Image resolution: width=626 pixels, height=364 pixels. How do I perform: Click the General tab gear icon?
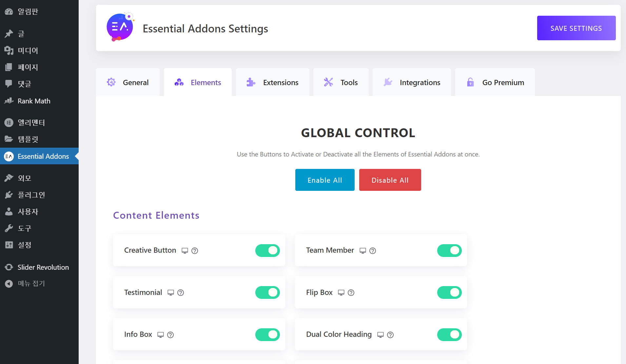(111, 82)
